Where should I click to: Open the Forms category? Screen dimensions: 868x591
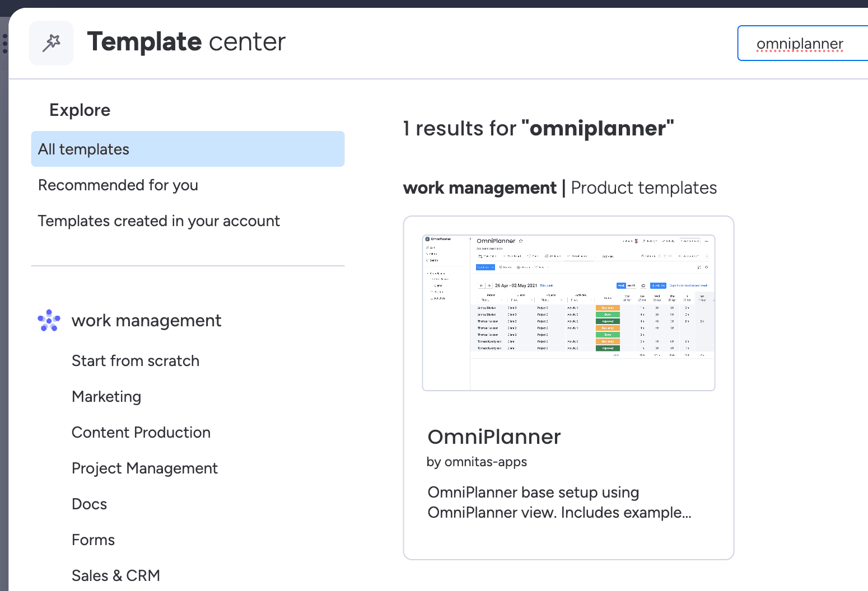coord(93,540)
